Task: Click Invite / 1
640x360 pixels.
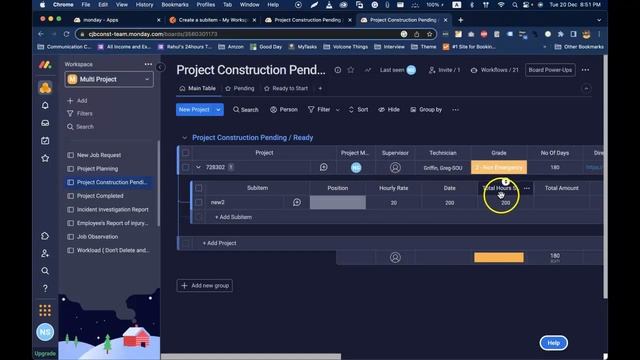Action: pos(444,70)
